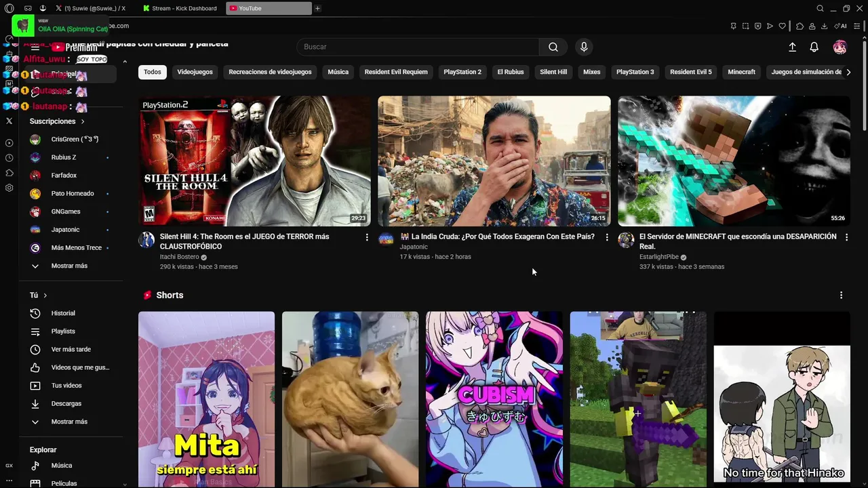Open options menu for Servidor de MINECRAFT video
868x488 pixels.
847,237
